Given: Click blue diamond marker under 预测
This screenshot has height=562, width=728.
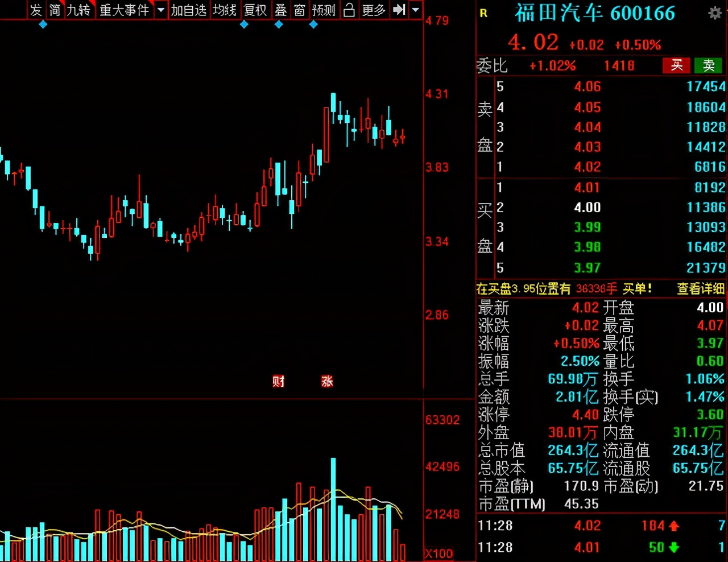Looking at the screenshot, I should (313, 24).
